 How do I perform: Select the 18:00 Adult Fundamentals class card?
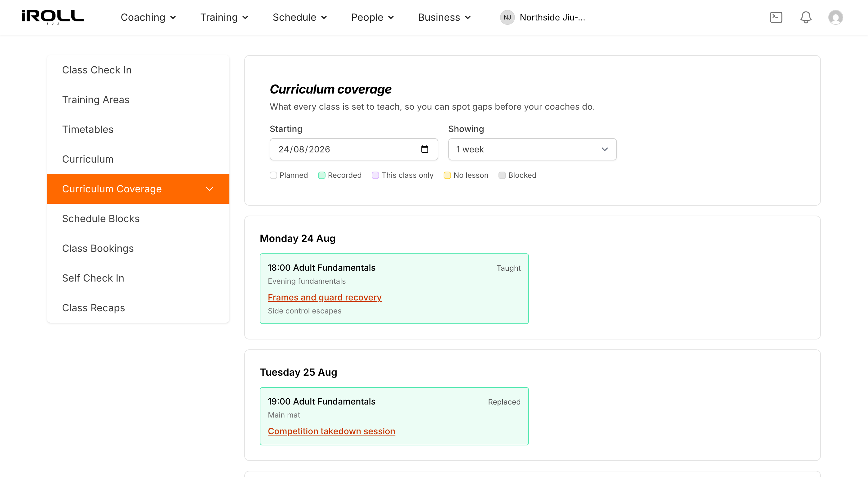pos(394,288)
